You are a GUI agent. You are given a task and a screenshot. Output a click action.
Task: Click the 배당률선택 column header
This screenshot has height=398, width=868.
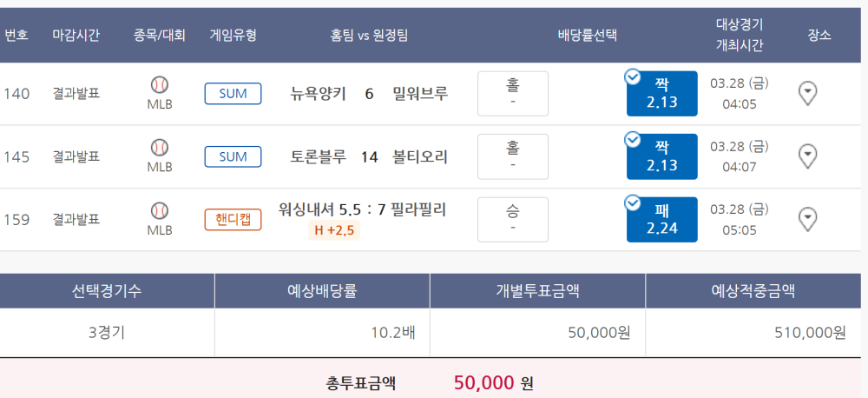(588, 36)
